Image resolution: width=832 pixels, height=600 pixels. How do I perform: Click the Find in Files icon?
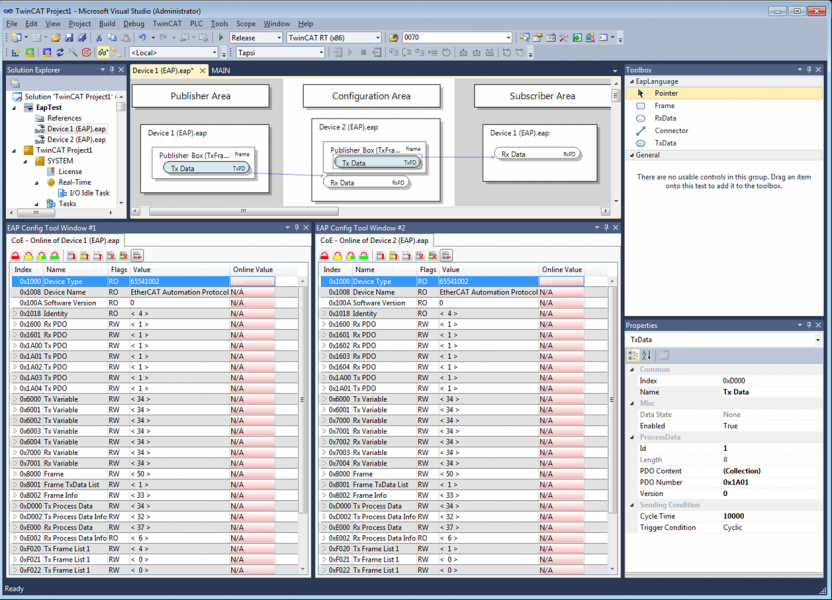(x=394, y=38)
